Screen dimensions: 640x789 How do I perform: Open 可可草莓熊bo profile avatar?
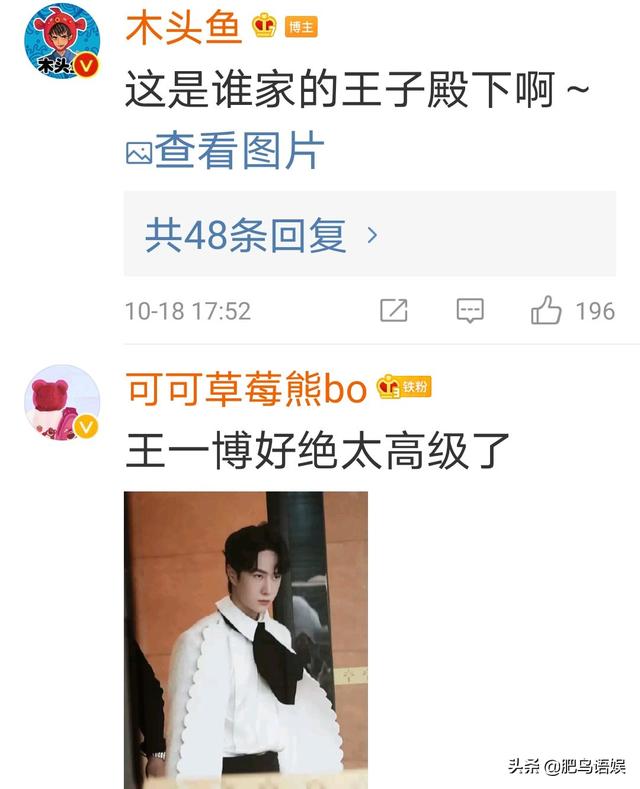coord(62,402)
